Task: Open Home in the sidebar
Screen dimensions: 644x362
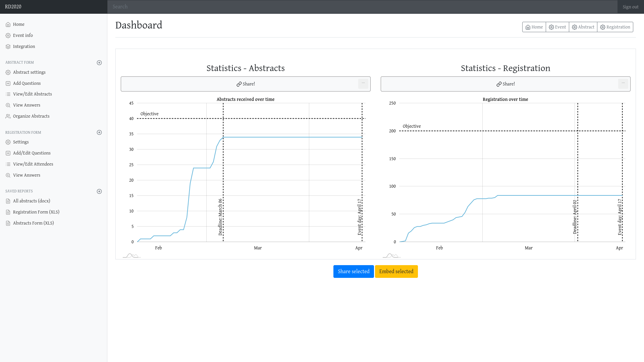Action: pos(54,24)
